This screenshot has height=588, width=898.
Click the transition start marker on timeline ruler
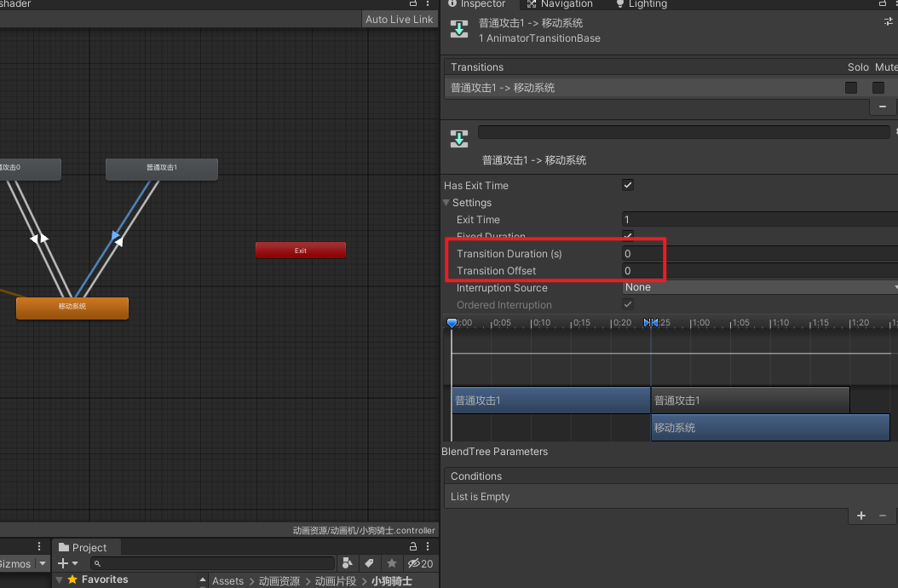647,323
